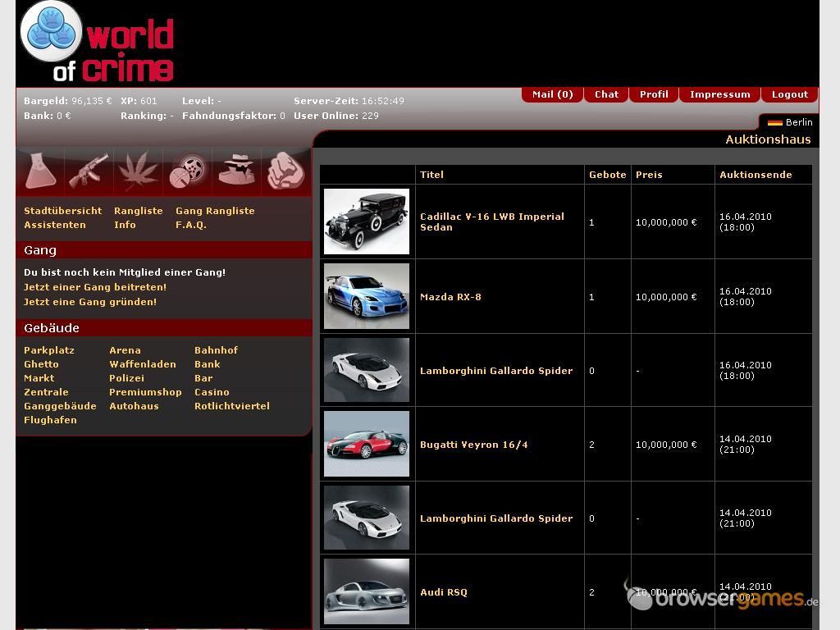
Task: Enter the Bar building
Action: [x=203, y=378]
